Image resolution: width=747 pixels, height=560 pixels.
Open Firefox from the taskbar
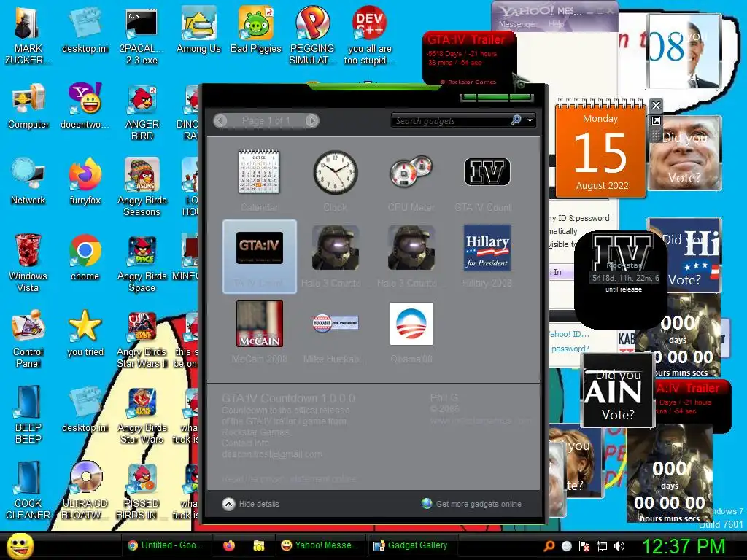(228, 545)
